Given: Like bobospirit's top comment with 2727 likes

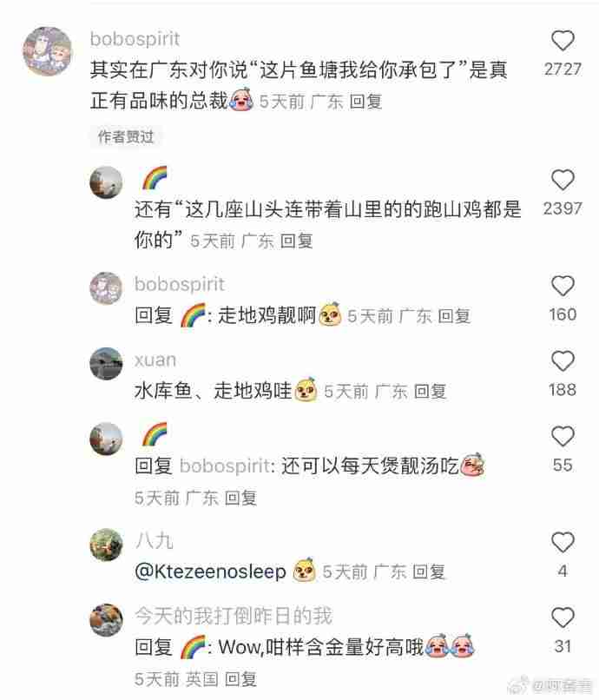Looking at the screenshot, I should tap(563, 41).
